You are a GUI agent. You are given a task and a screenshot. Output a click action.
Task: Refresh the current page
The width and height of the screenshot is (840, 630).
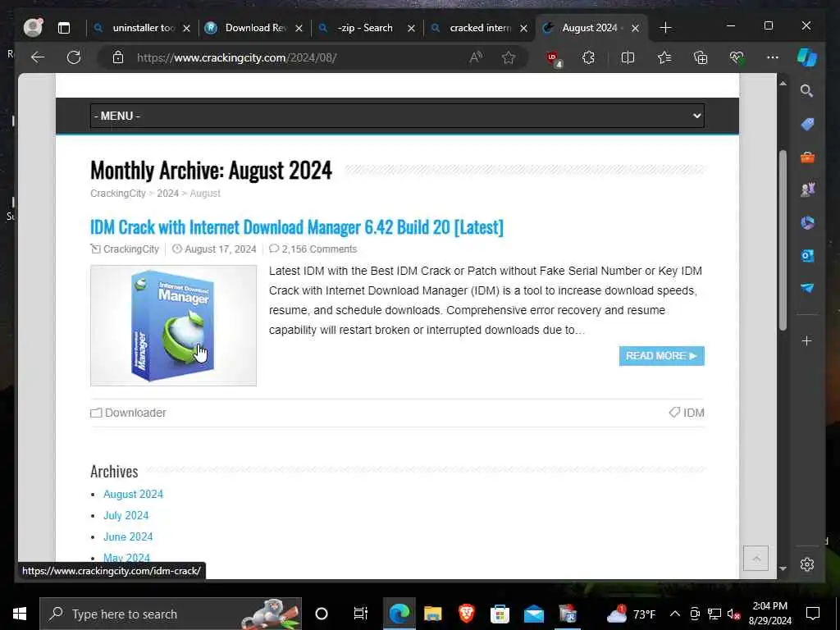point(73,57)
